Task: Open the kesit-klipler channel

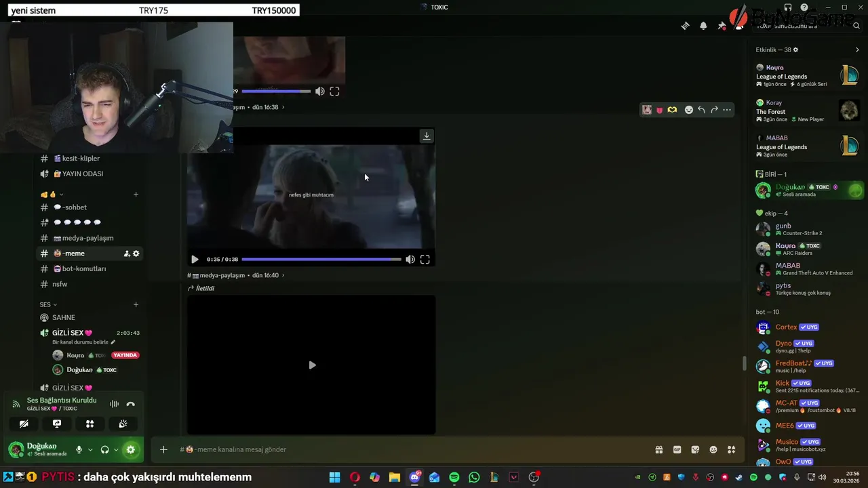Action: click(x=90, y=159)
